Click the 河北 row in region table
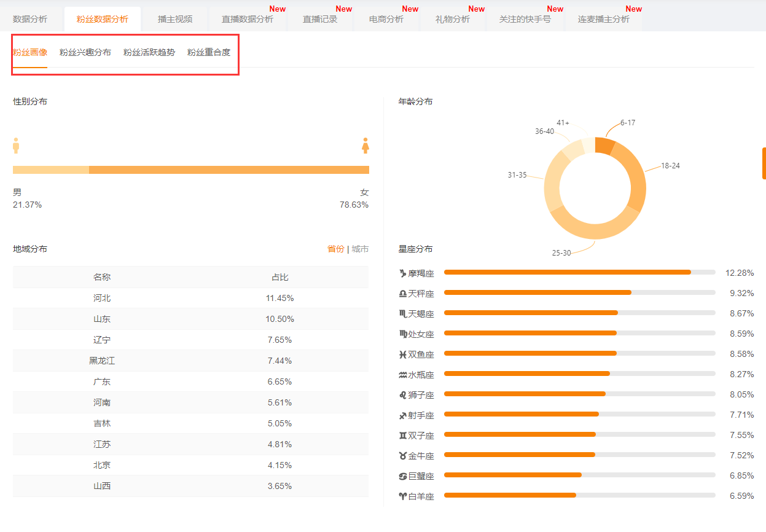 coord(190,298)
